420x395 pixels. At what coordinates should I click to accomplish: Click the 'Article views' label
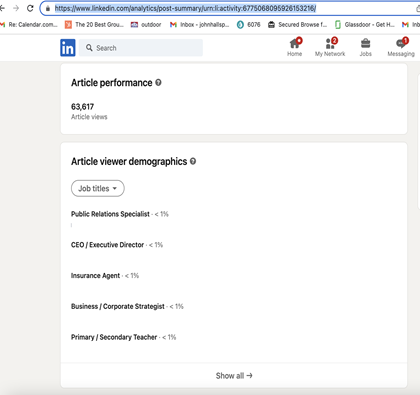[x=89, y=117]
